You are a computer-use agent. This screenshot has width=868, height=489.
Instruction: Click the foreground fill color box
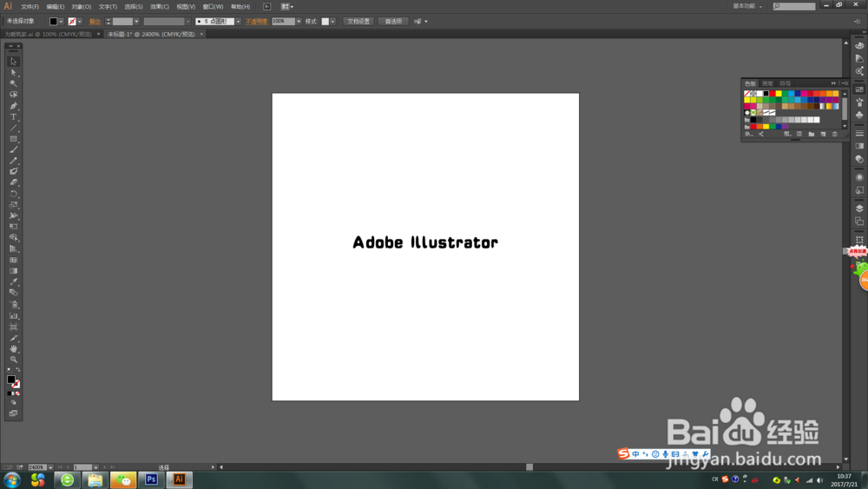(x=10, y=380)
